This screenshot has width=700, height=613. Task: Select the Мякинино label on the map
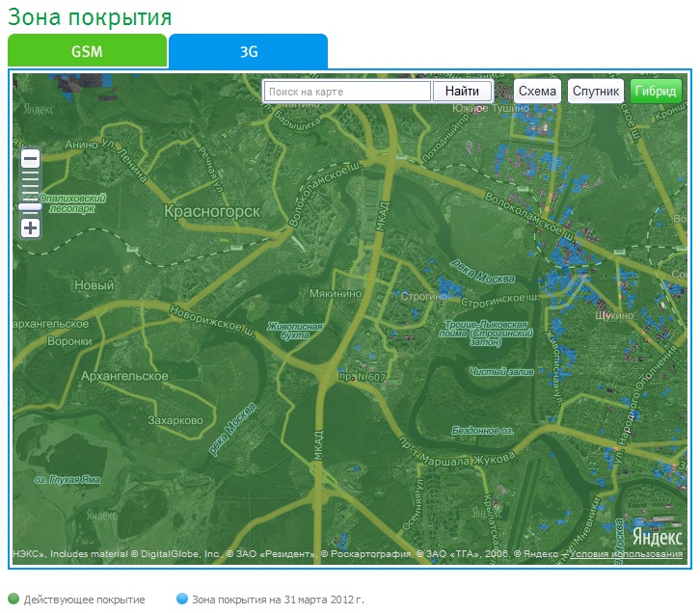(x=334, y=294)
